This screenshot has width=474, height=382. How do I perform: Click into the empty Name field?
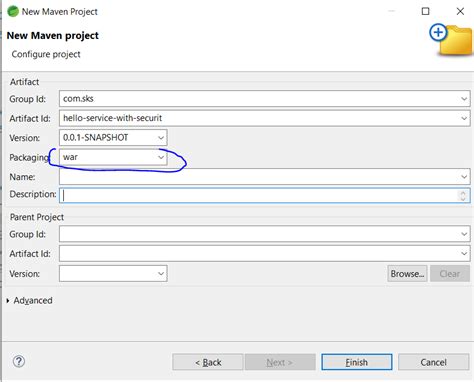(265, 177)
